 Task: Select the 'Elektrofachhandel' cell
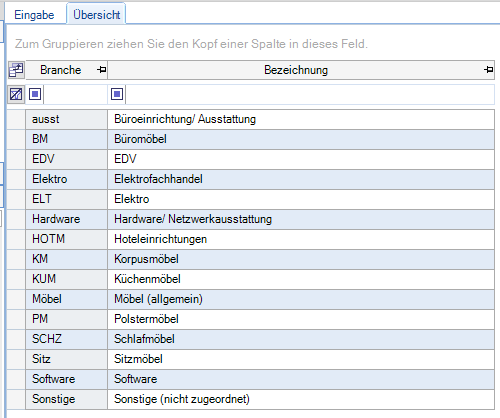click(x=301, y=179)
